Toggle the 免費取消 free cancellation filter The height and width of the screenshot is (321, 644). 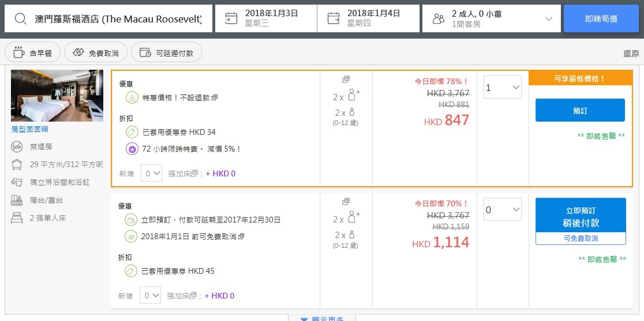(95, 53)
